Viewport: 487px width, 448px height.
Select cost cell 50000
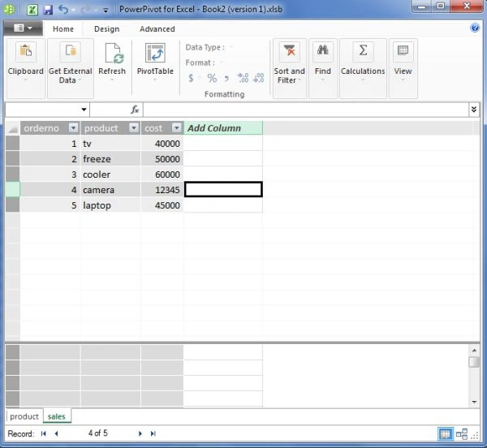click(x=162, y=159)
